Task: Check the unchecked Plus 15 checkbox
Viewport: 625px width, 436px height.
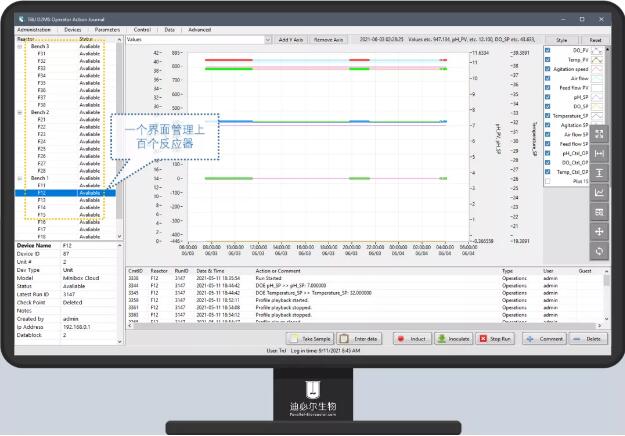Action: coord(548,181)
